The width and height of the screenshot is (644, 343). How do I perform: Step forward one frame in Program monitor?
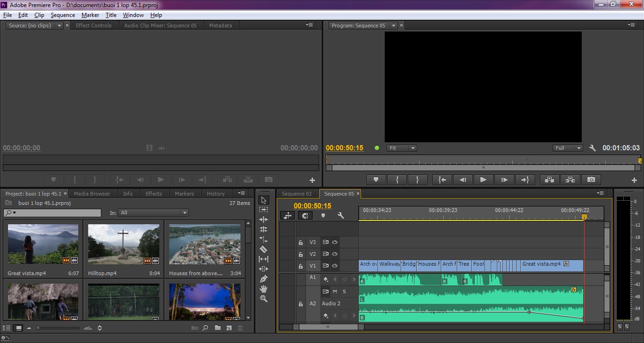pyautogui.click(x=504, y=180)
